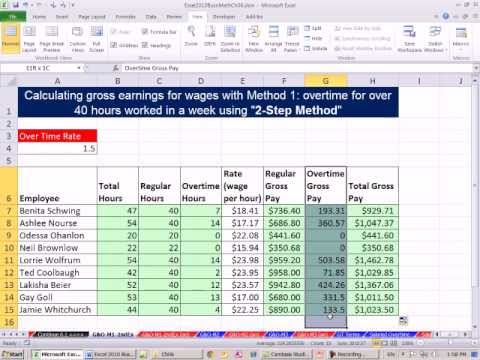Viewport: 480px width, 360px height.
Task: Open the Zoom dialog
Action: (x=191, y=37)
